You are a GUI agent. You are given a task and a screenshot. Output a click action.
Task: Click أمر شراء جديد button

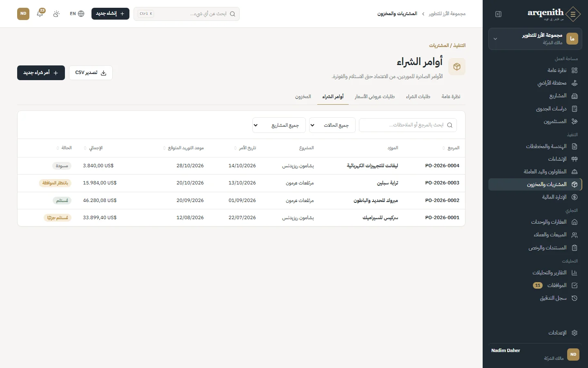41,73
